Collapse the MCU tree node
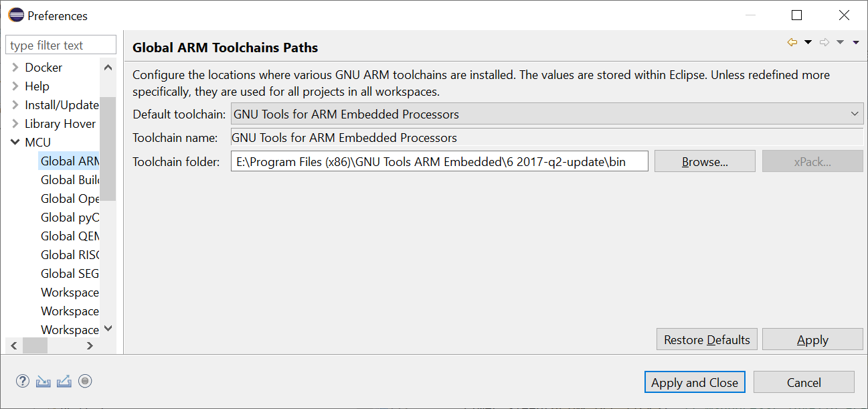 click(x=15, y=142)
